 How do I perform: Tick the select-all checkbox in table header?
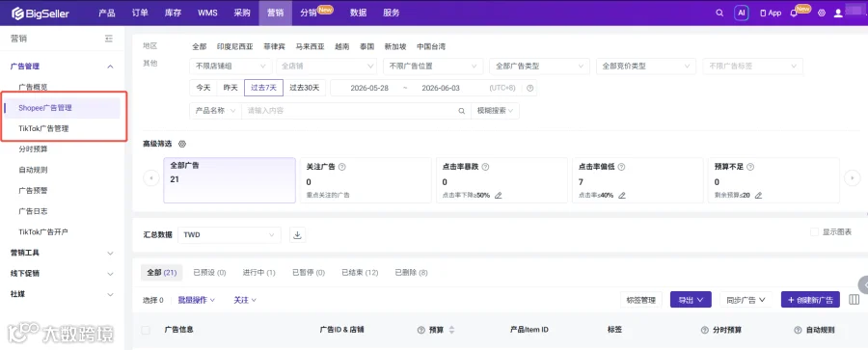coord(146,330)
